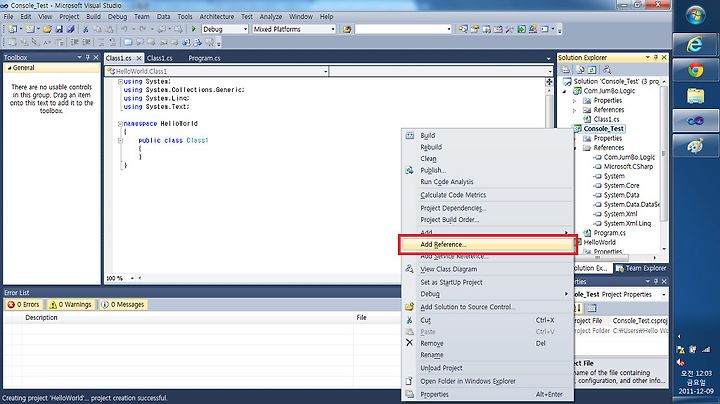Save the file with the floppy disk icon

click(59, 29)
